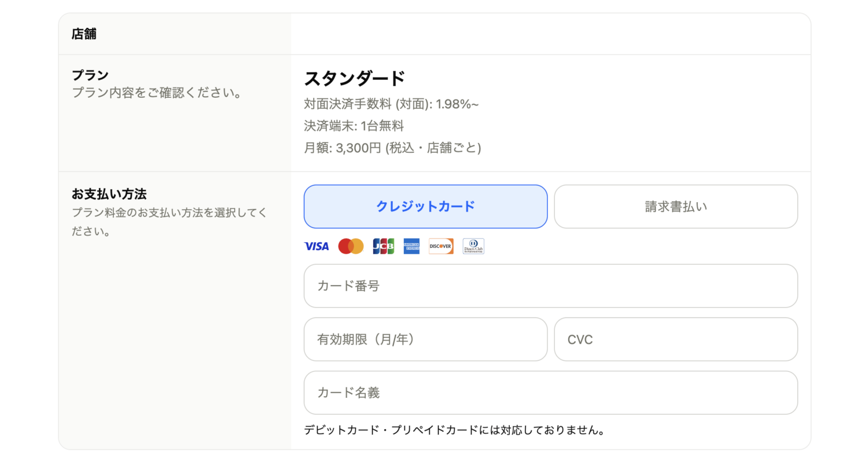The width and height of the screenshot is (868, 461).
Task: Click the 有効期限(月/年) field
Action: (425, 339)
